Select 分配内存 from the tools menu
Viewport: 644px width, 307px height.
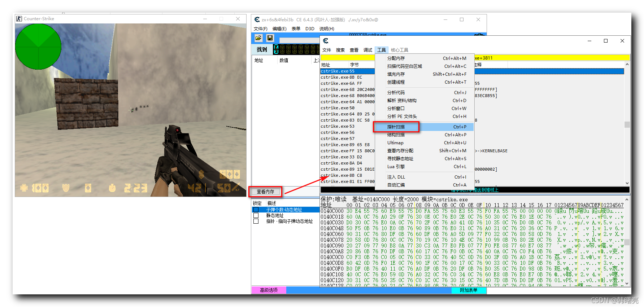(425, 58)
